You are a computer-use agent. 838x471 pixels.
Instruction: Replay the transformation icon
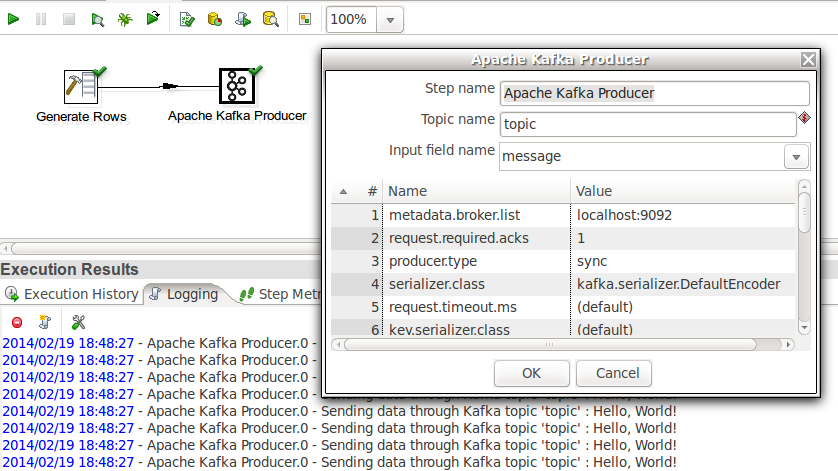[153, 20]
